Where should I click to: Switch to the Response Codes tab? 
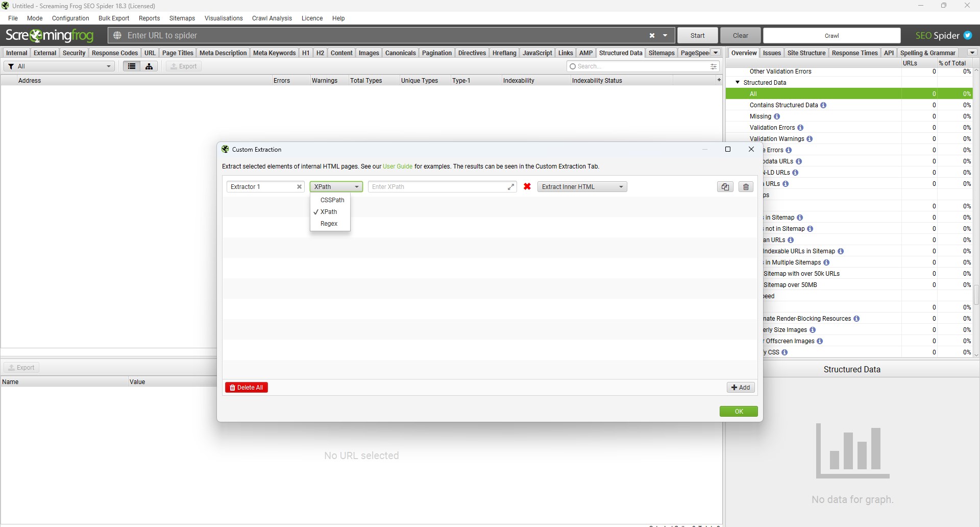114,53
